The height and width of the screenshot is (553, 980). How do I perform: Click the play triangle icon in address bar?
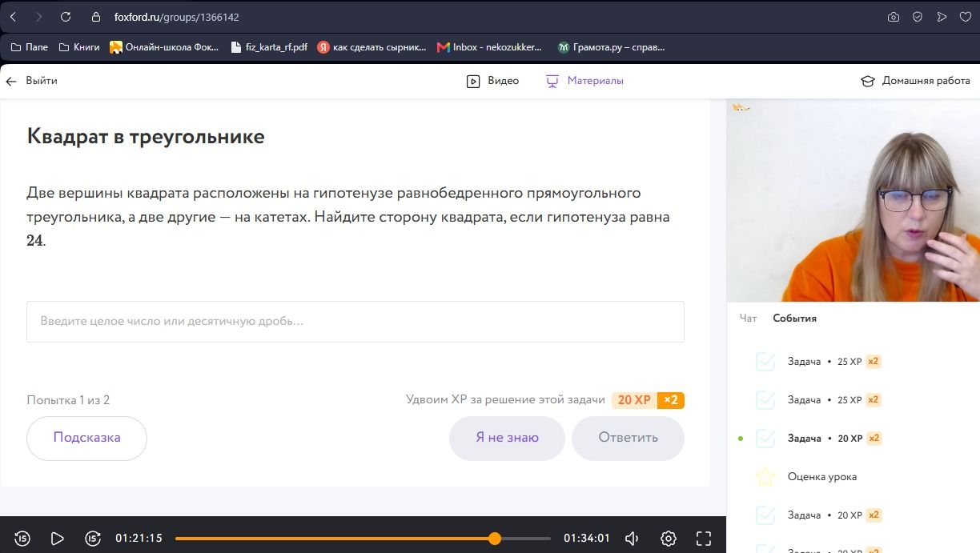(x=942, y=17)
